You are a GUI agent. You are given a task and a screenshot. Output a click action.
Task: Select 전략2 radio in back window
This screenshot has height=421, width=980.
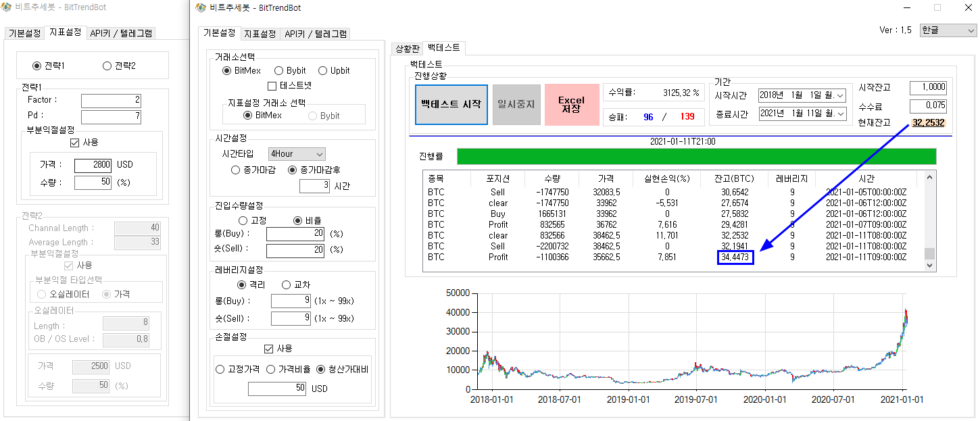[x=107, y=66]
